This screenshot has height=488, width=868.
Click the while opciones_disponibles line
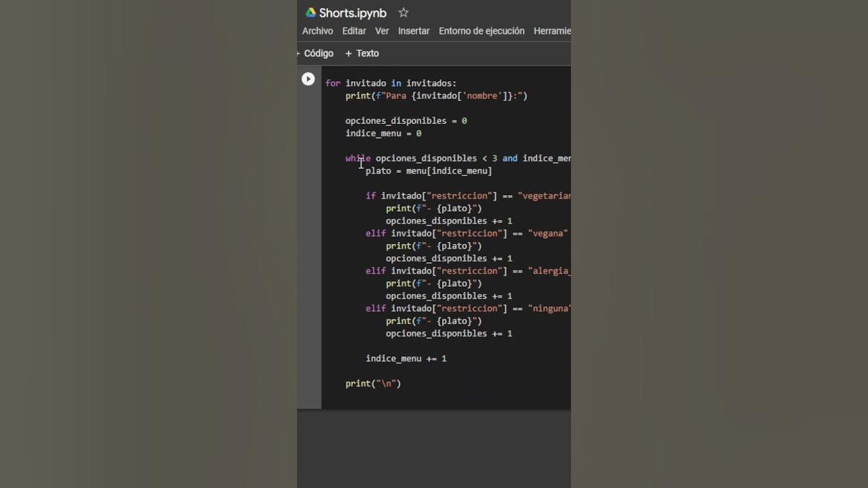(458, 159)
